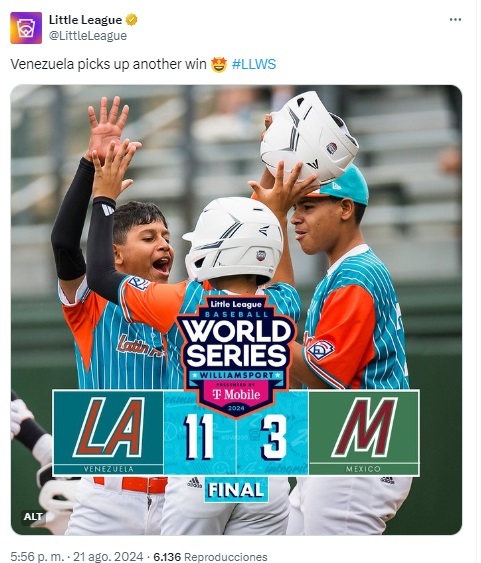Click the tweet text about Venezuela's win

(108, 64)
